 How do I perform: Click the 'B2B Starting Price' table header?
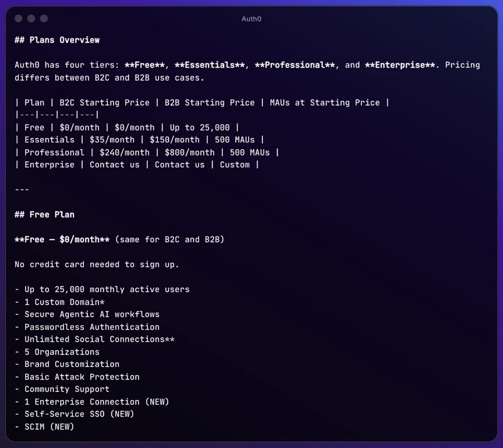210,103
